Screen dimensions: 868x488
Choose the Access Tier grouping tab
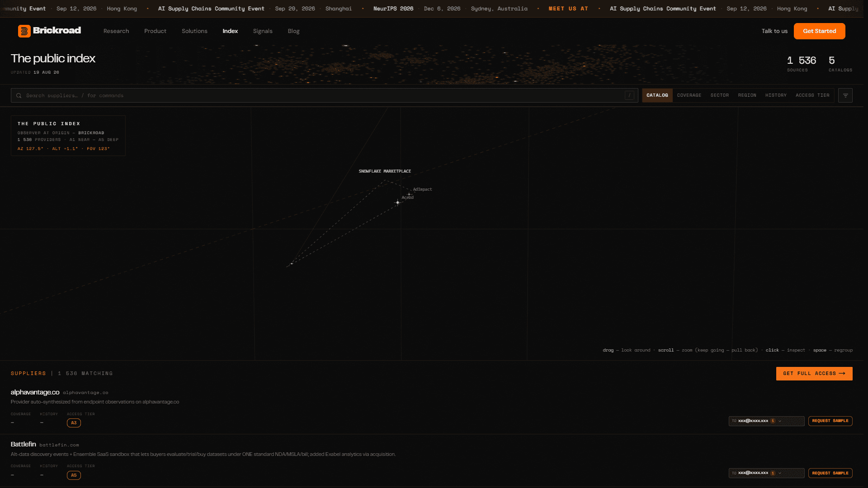812,95
